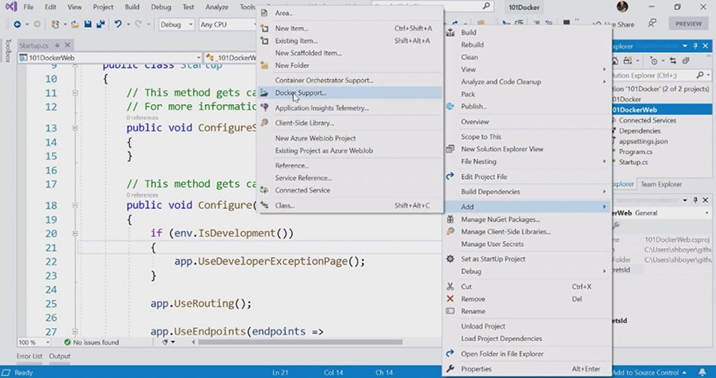Viewport: 716px width, 378px height.
Task: Open the Output tab
Action: [60, 356]
